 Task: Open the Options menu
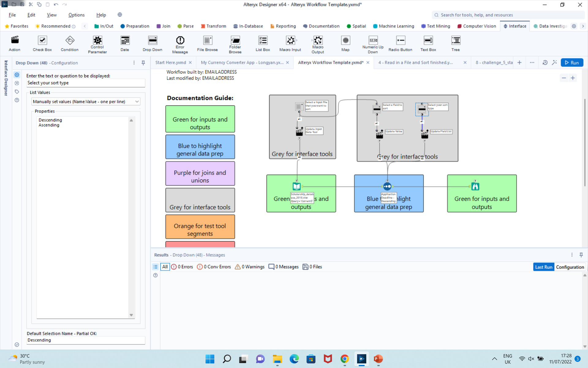pyautogui.click(x=77, y=15)
